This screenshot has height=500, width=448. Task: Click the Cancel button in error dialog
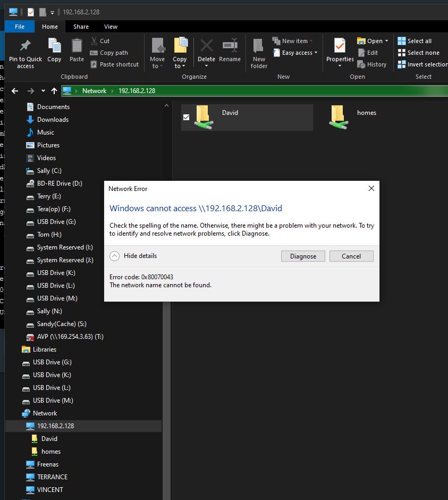[351, 256]
